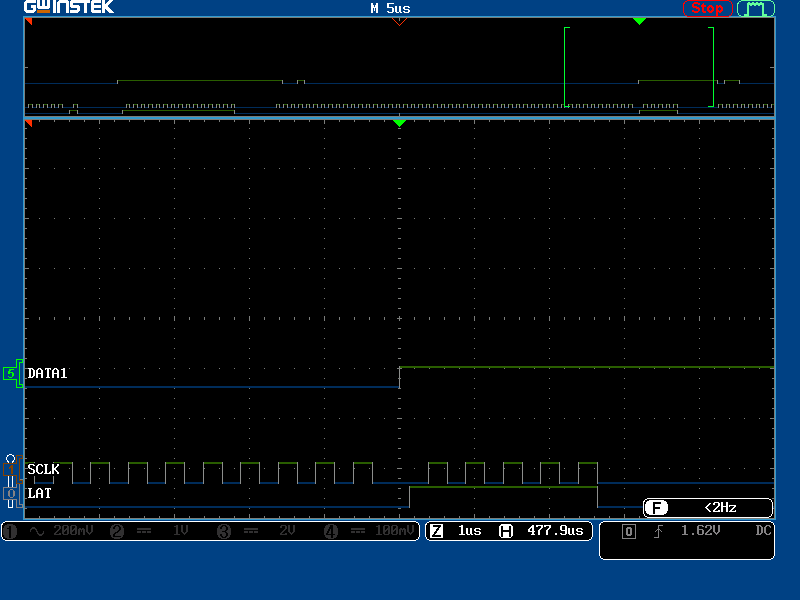Select the digital channel 1 SCLK indicator
800x600 pixels.
click(x=12, y=469)
